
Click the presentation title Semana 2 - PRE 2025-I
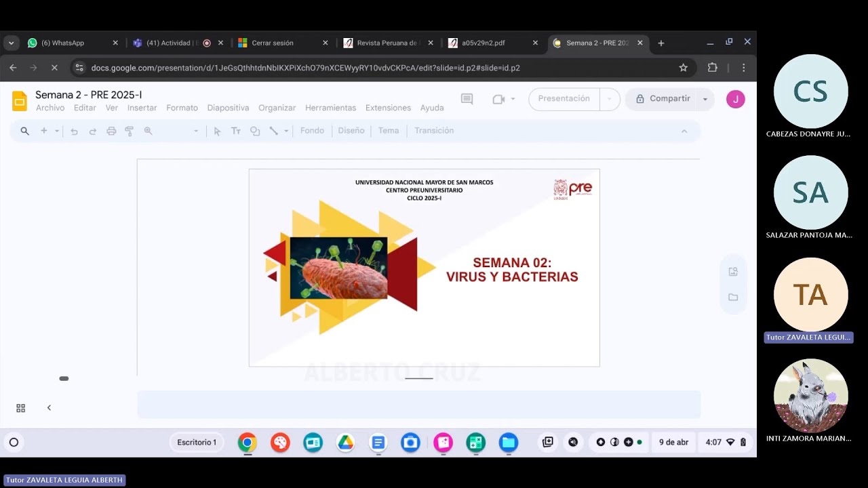[x=89, y=95]
